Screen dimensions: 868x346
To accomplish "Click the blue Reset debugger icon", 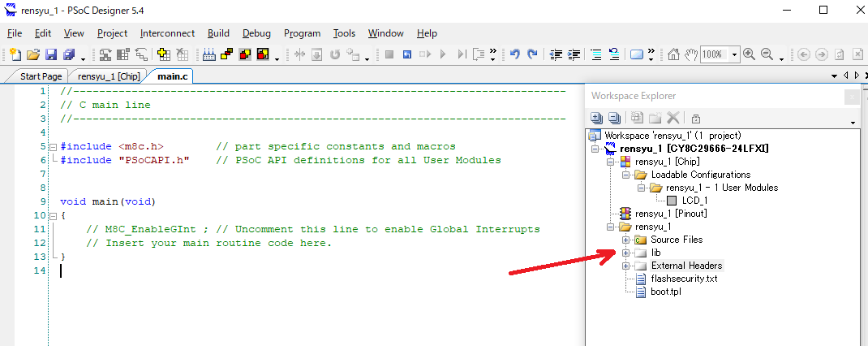I will click(407, 54).
